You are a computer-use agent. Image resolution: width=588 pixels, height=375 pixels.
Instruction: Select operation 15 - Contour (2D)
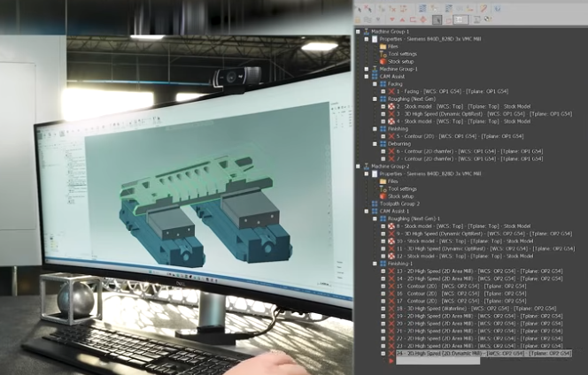[461, 287]
